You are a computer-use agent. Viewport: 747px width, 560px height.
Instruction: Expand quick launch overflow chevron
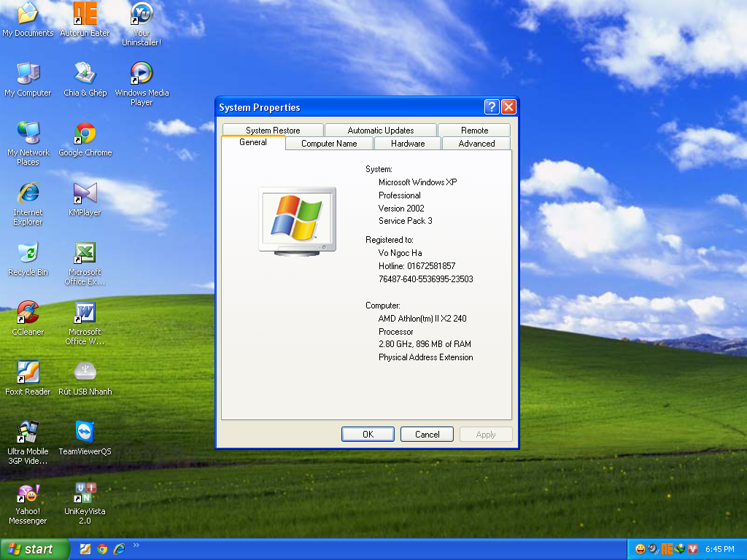(x=136, y=545)
